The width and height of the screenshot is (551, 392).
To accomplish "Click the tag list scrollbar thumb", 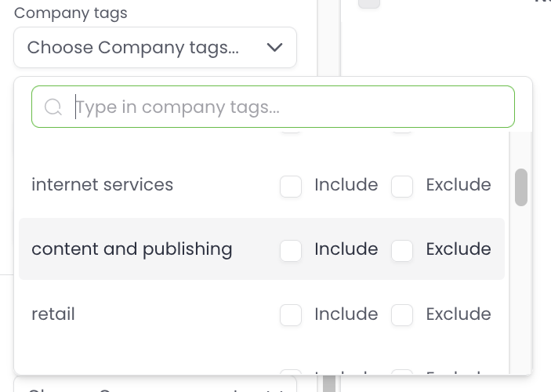I will (521, 187).
